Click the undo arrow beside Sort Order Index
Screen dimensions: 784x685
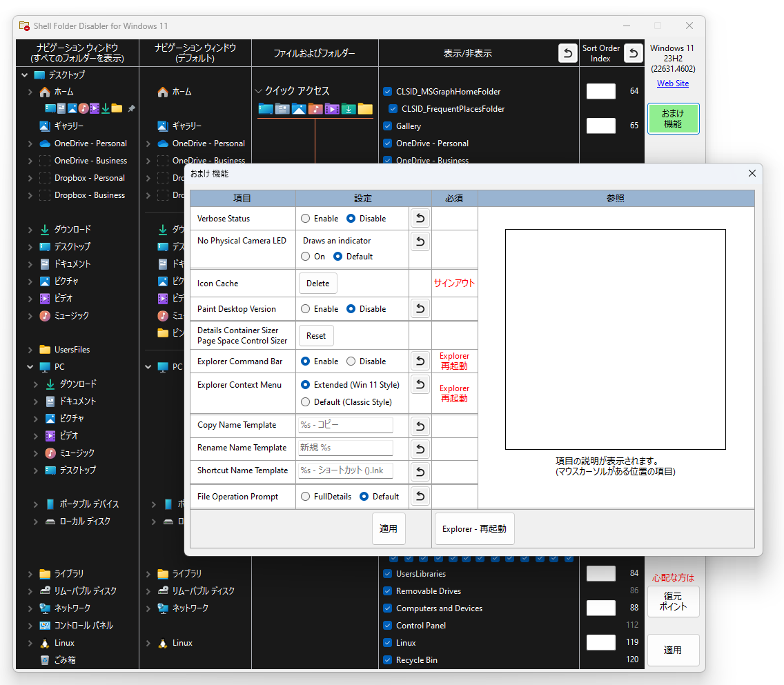tap(633, 52)
